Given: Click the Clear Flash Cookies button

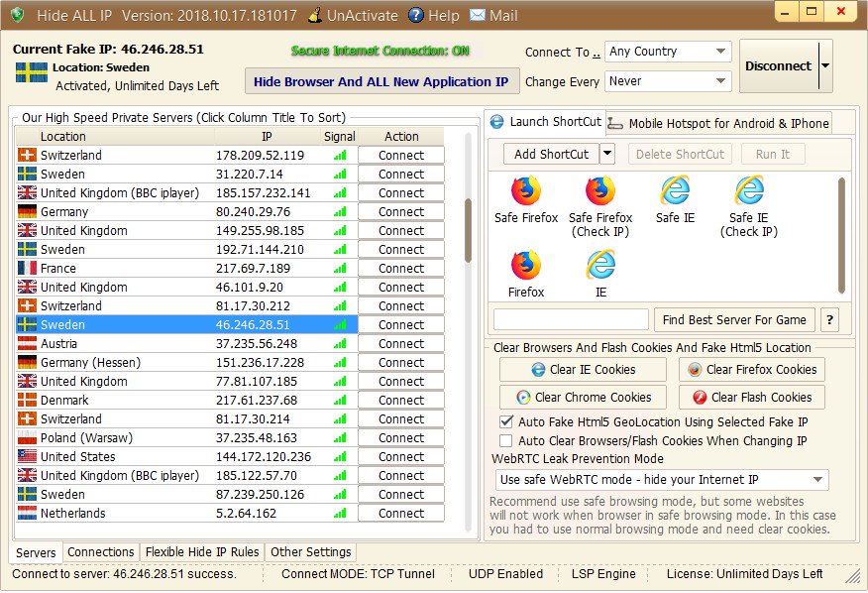Looking at the screenshot, I should 751,398.
